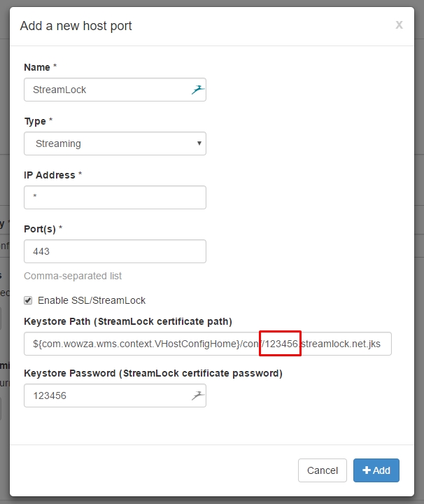Click the Name field label
Screen dimensions: 424x504
coord(37,67)
